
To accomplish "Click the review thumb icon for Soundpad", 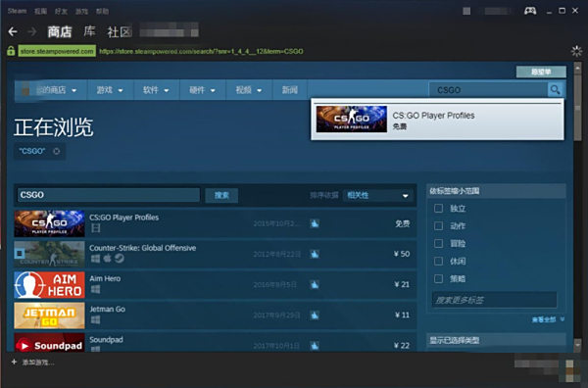I will click(x=315, y=345).
